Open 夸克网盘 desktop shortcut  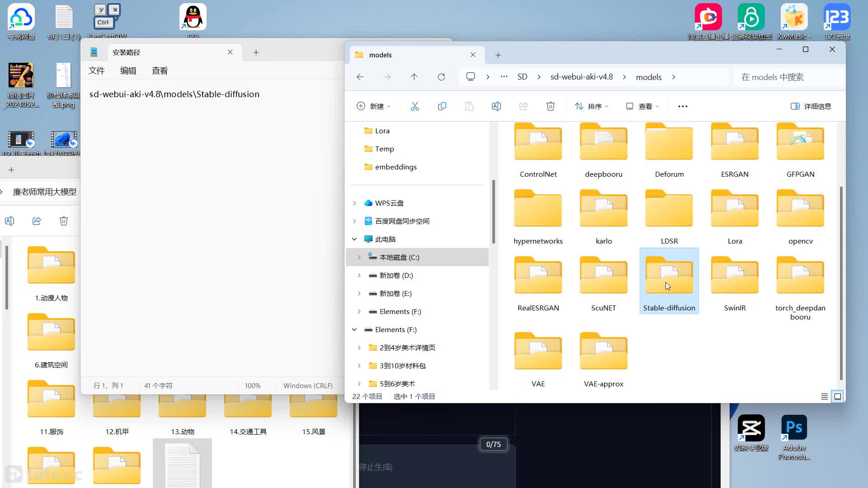[x=21, y=21]
